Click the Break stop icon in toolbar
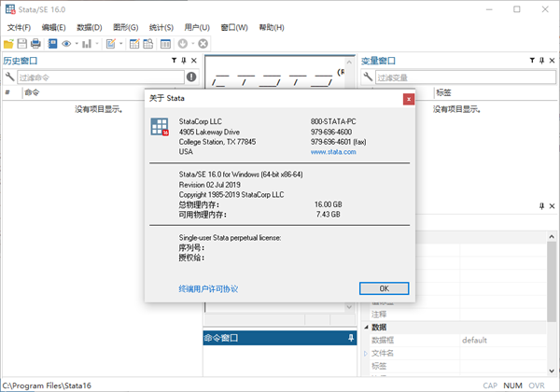This screenshot has height=392, width=560. click(x=203, y=44)
